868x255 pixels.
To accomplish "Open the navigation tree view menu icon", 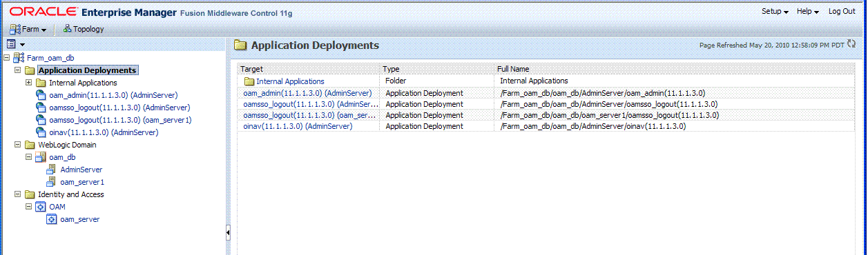I will pyautogui.click(x=15, y=44).
